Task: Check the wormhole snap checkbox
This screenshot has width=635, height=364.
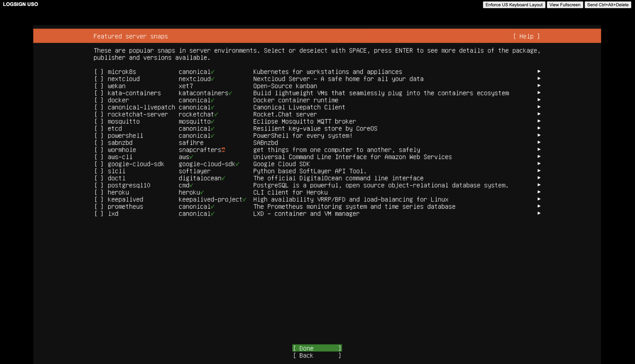Action: coord(99,150)
